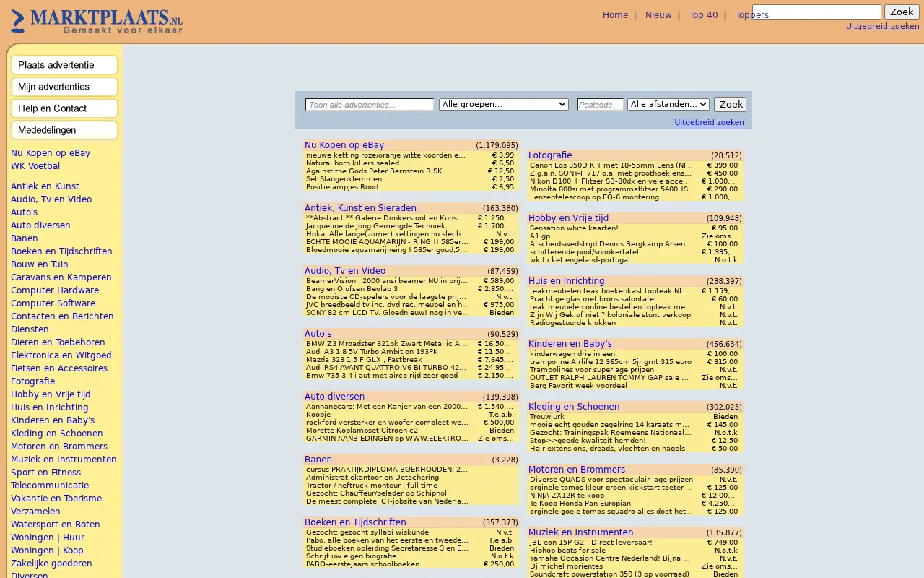This screenshot has height=578, width=924.
Task: Open the "kinderwagen drie in een" listing
Action: (572, 354)
